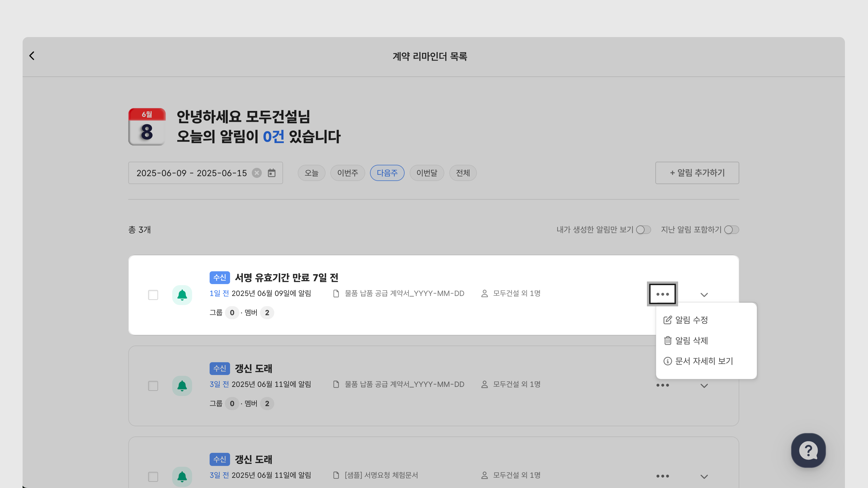Open the help chat bubble button
The image size is (868, 488).
808,450
